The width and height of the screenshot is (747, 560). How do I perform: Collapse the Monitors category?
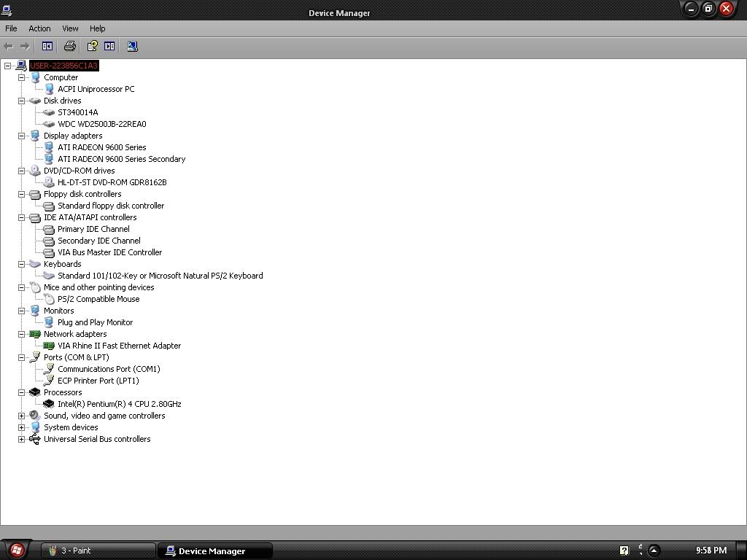pos(21,311)
